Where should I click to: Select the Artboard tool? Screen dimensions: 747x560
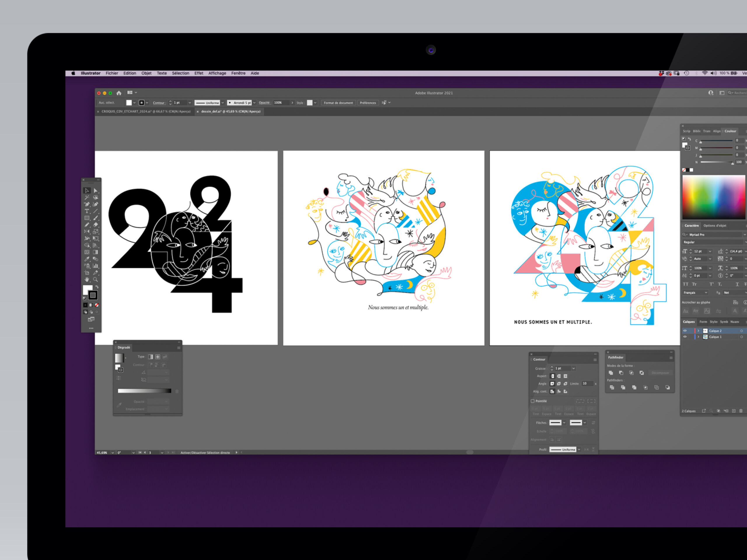(87, 273)
